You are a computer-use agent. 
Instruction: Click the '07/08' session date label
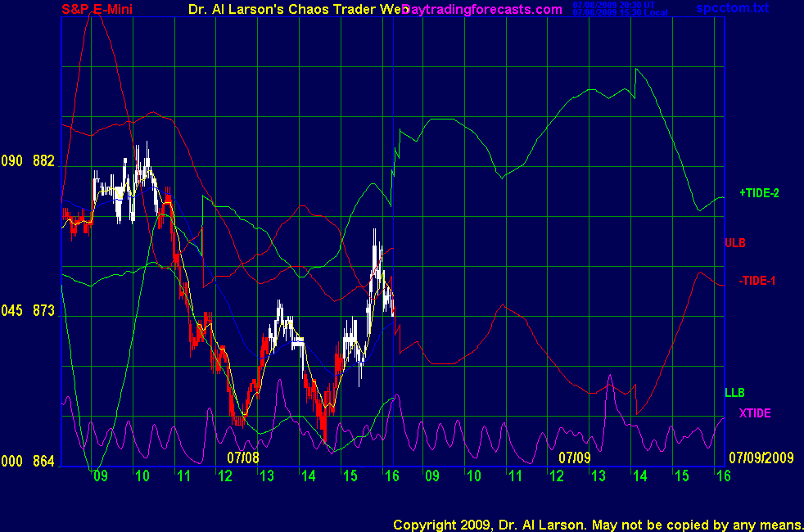243,458
